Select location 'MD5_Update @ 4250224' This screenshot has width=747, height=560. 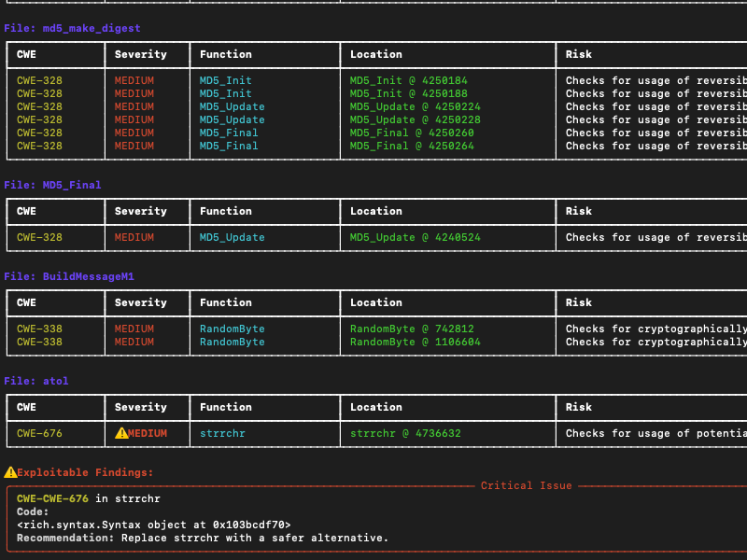[415, 106]
